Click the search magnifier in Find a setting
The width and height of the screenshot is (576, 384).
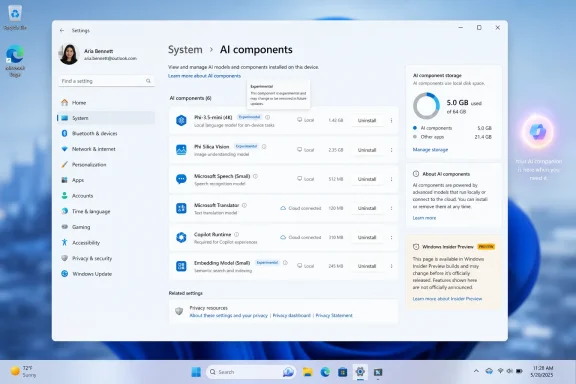point(148,81)
